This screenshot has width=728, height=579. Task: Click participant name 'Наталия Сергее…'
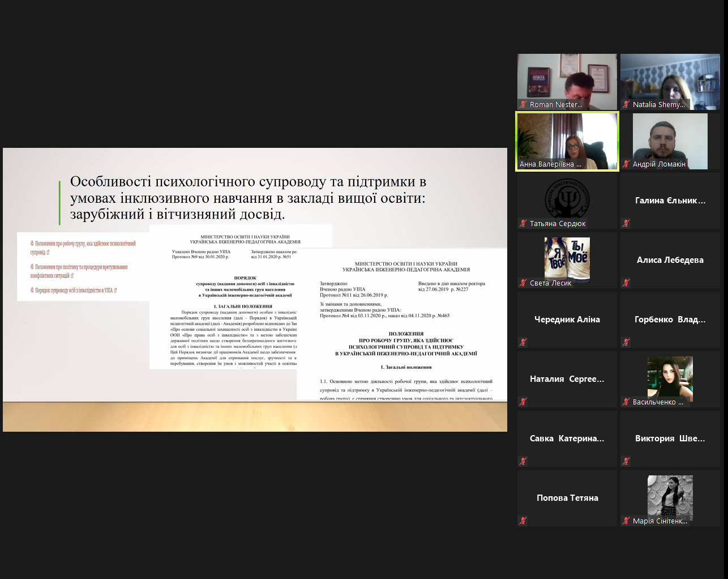567,379
